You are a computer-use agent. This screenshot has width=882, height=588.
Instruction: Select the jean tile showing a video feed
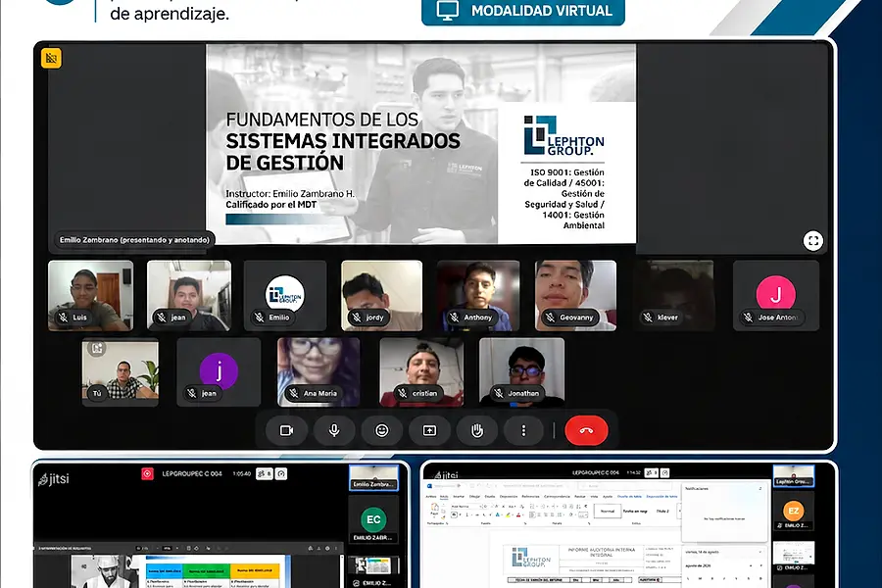tap(189, 295)
